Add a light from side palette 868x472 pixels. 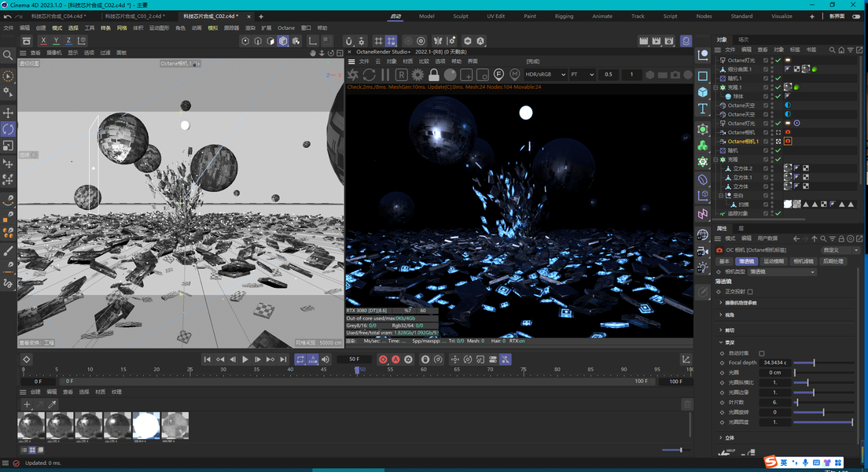pos(702,267)
